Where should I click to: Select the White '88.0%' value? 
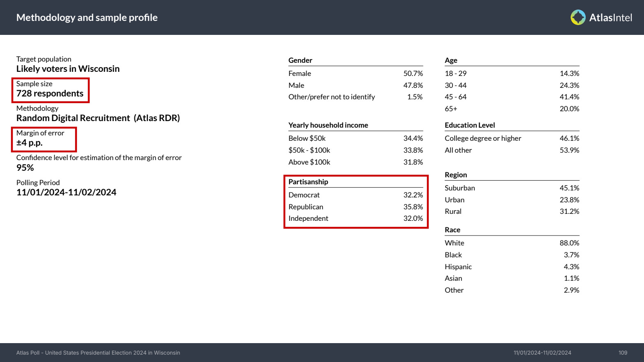pyautogui.click(x=569, y=243)
